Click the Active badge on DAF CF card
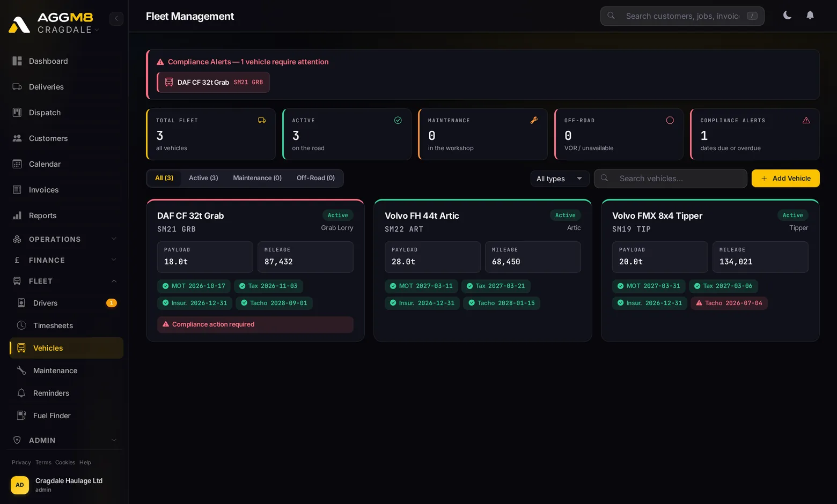This screenshot has width=837, height=504. coord(338,216)
